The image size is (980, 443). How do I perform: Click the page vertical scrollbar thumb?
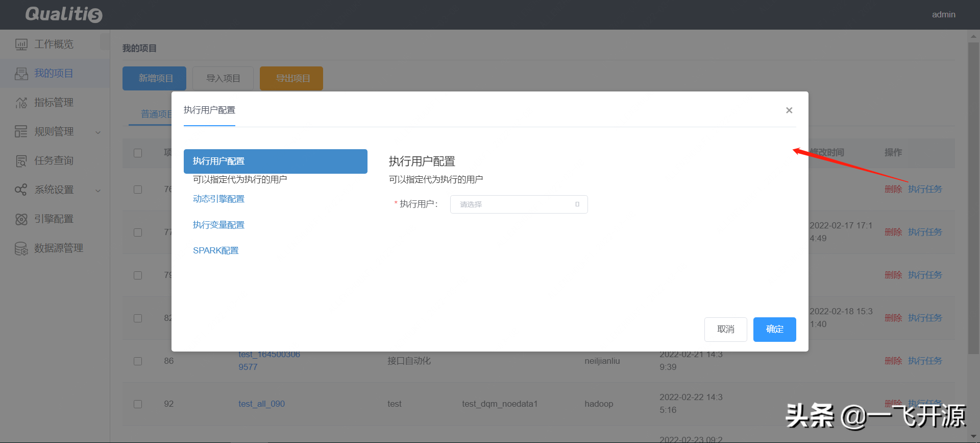coord(973,198)
